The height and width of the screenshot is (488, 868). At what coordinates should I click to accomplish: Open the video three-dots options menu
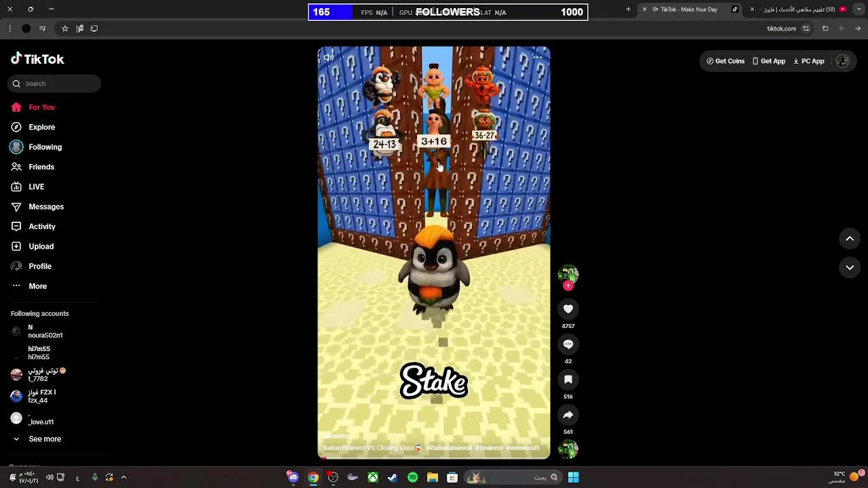(538, 58)
